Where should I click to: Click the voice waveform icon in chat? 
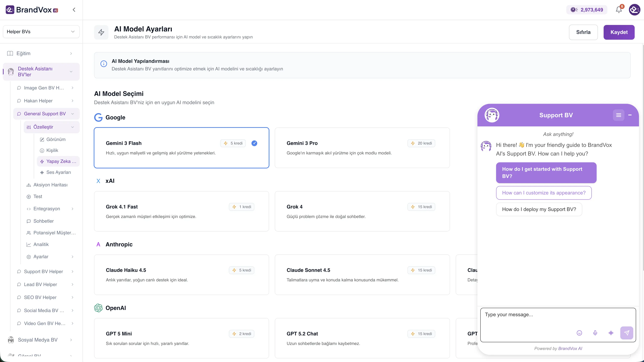point(611,333)
